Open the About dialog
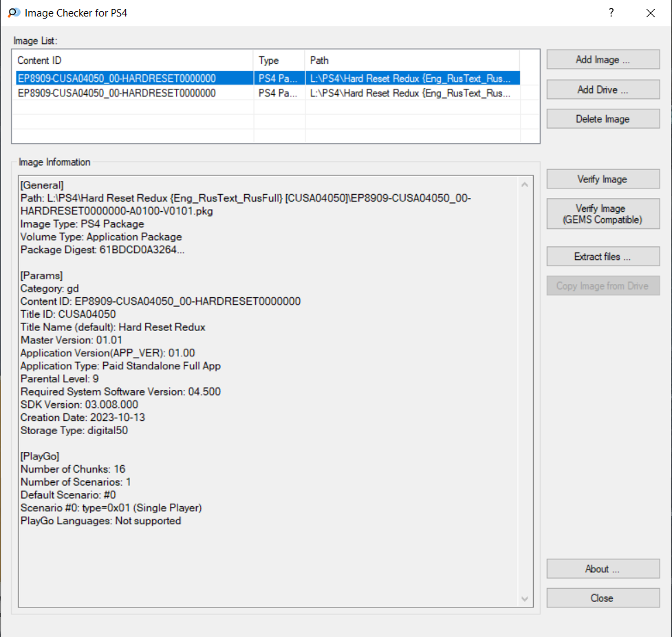 click(x=603, y=569)
